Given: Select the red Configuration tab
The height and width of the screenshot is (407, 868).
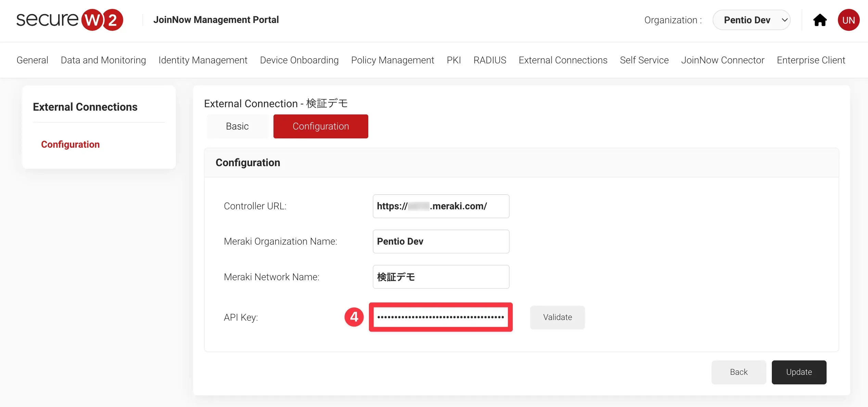Looking at the screenshot, I should click(320, 126).
